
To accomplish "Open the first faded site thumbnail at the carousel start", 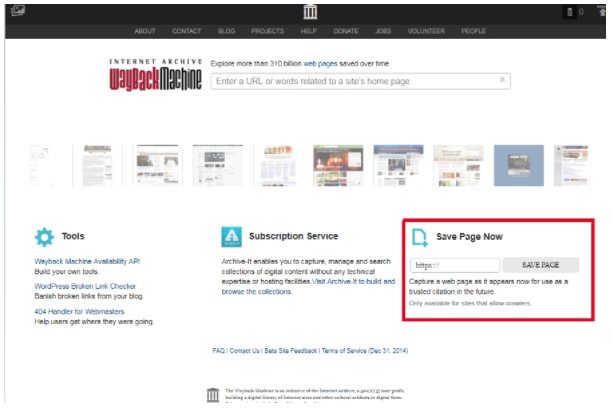I will click(41, 165).
